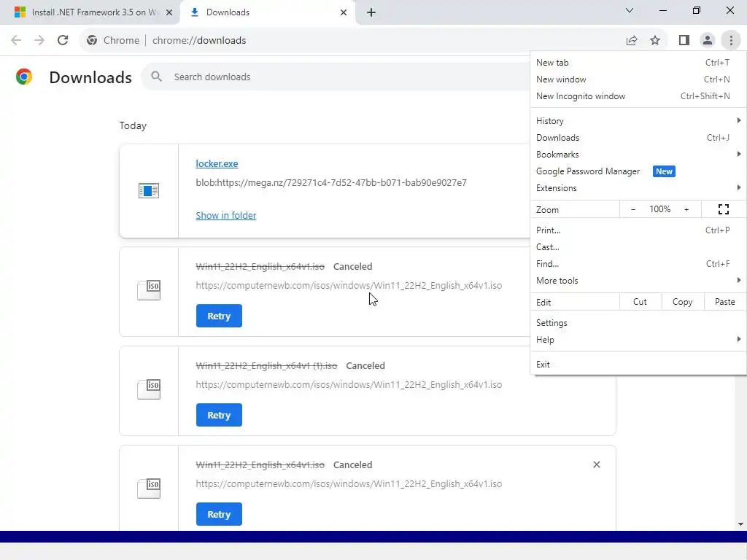Expand the Bookmarks submenu

click(x=638, y=155)
